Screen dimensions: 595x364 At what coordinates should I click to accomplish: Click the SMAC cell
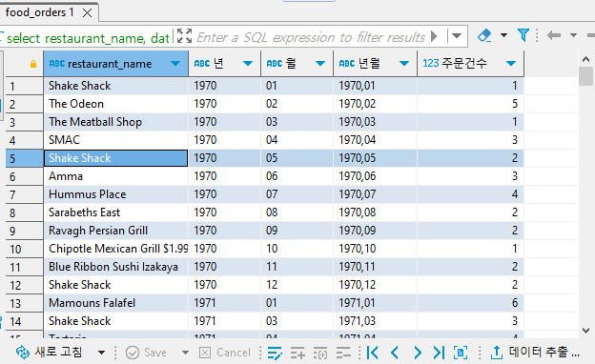pos(115,140)
